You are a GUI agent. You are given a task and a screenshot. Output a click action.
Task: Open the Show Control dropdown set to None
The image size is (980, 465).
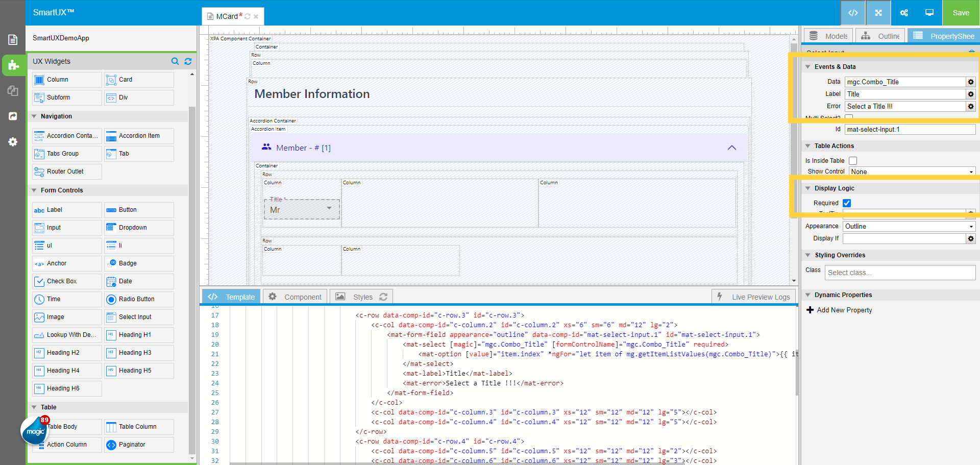[912, 172]
